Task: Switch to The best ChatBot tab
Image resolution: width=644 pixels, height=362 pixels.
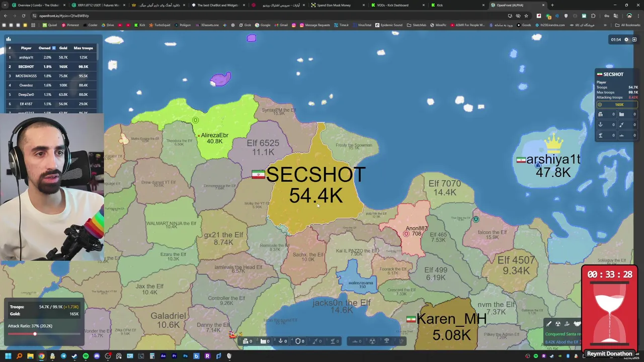Action: (x=217, y=5)
